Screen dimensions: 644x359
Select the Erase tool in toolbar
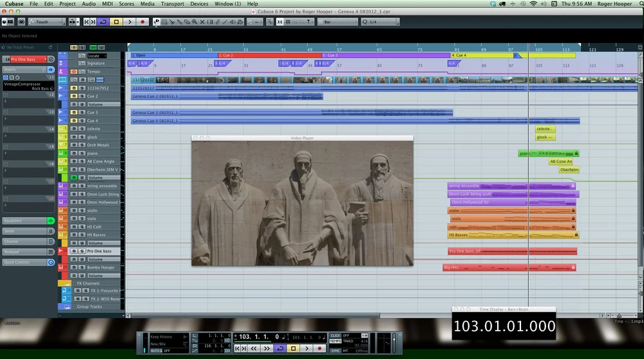tap(187, 22)
